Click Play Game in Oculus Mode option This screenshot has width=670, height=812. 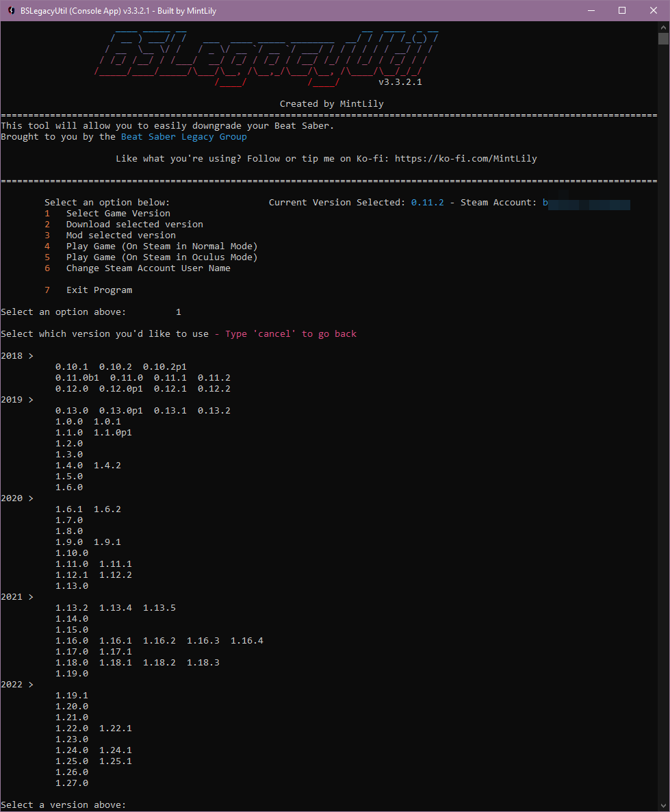pos(162,257)
